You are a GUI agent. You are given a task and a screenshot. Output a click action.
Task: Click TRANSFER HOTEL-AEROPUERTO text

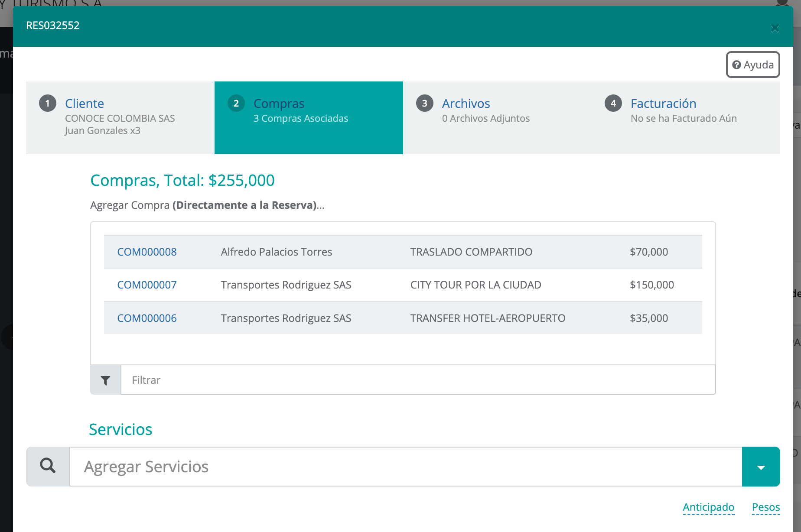[488, 318]
